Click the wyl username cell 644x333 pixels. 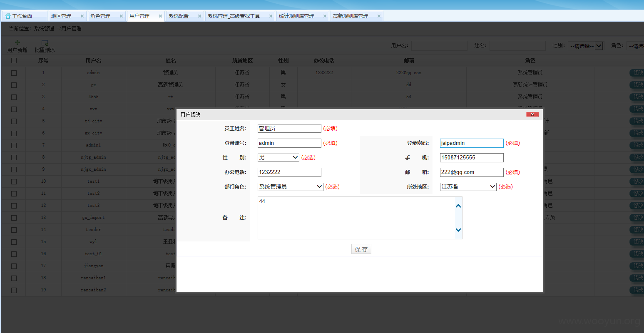93,242
